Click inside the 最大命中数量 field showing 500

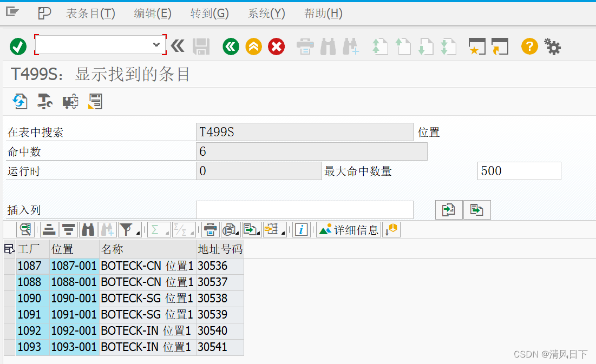point(518,170)
